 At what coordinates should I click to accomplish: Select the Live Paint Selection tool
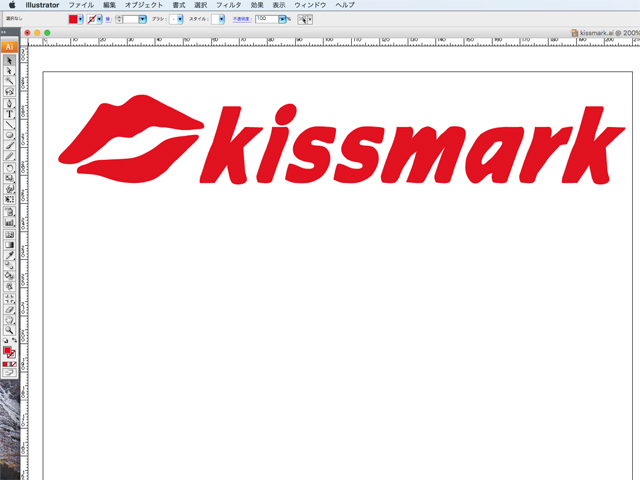pyautogui.click(x=9, y=286)
